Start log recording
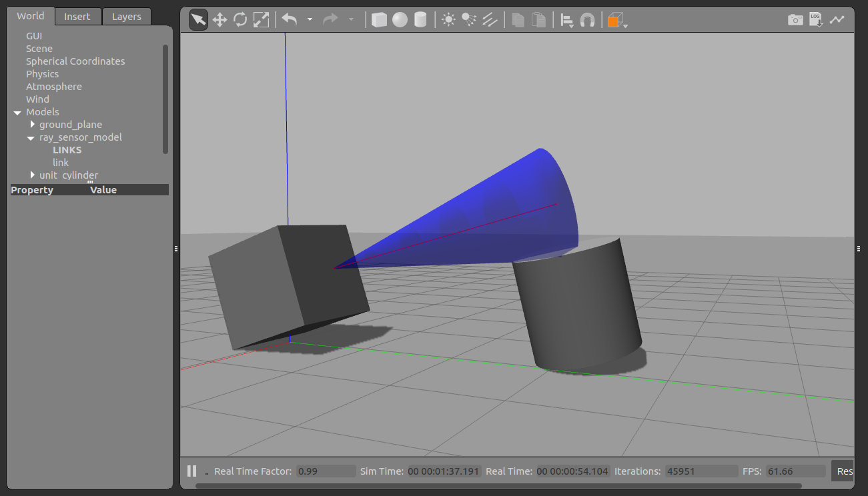Image resolution: width=868 pixels, height=496 pixels. [815, 19]
